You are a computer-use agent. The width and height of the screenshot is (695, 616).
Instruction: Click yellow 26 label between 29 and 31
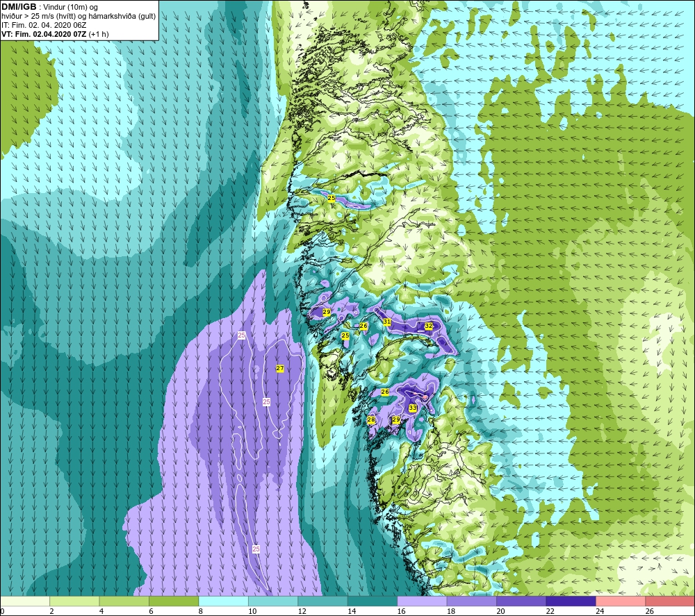[363, 326]
